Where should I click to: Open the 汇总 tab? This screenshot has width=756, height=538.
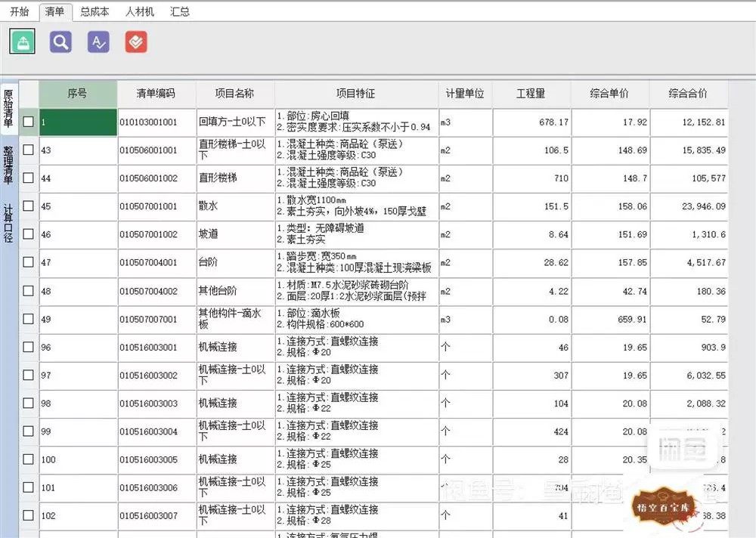[x=180, y=11]
